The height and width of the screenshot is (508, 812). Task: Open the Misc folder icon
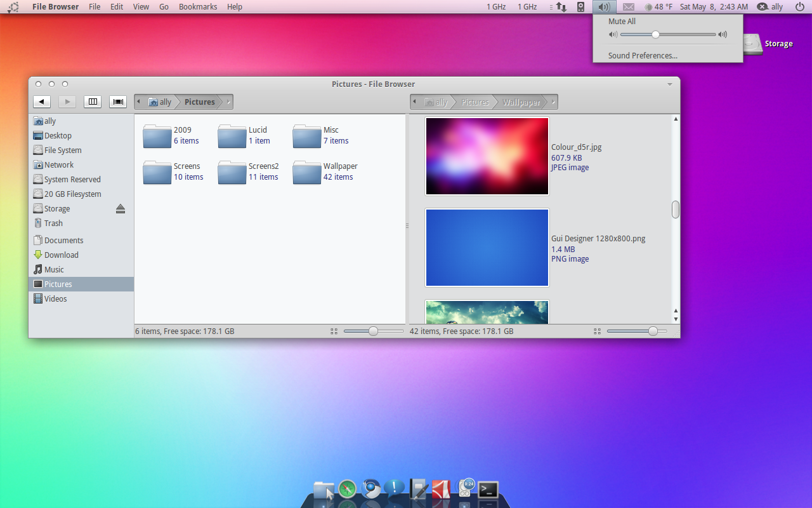tap(307, 136)
